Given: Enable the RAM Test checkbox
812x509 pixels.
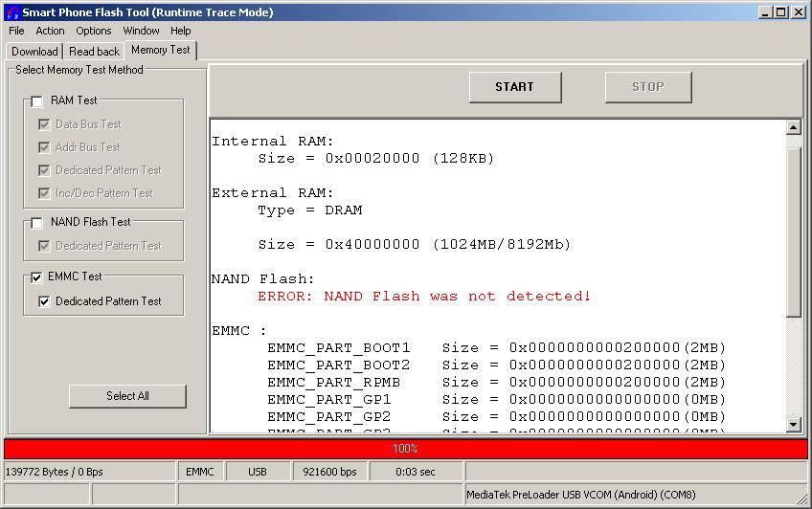Looking at the screenshot, I should pyautogui.click(x=36, y=101).
